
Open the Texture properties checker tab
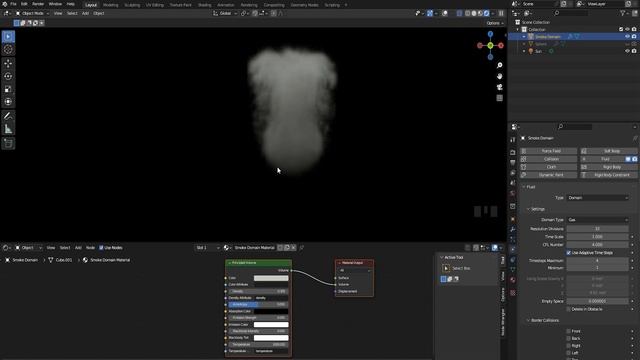513,293
